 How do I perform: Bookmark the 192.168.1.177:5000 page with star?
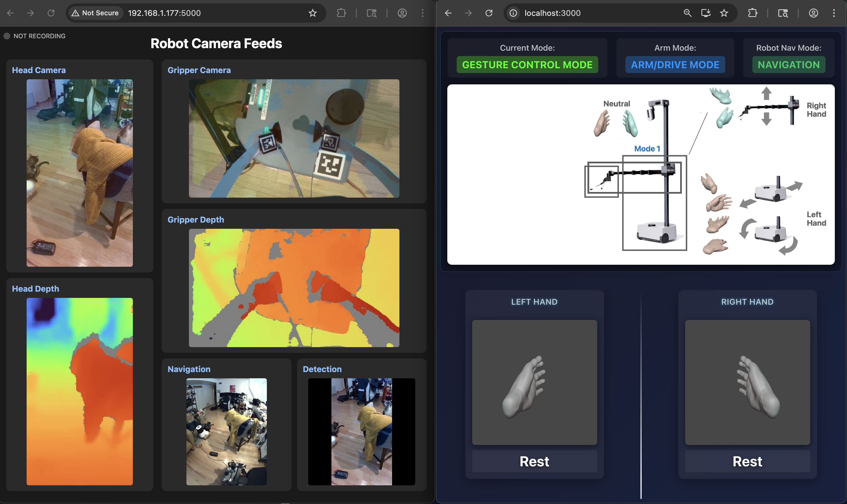pyautogui.click(x=312, y=13)
